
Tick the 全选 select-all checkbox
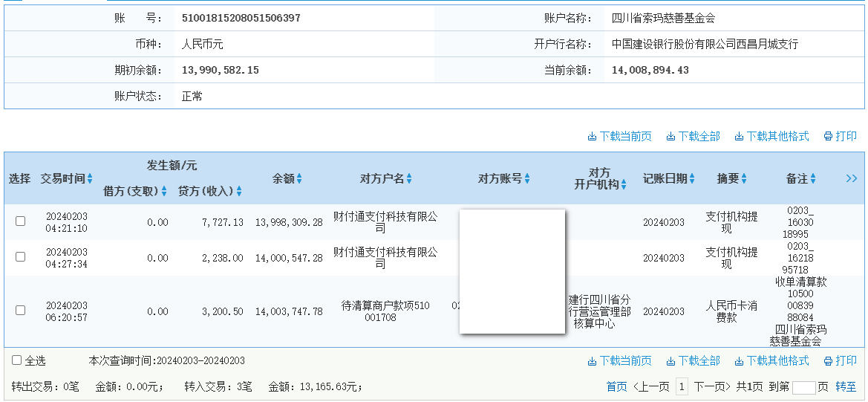coord(16,360)
